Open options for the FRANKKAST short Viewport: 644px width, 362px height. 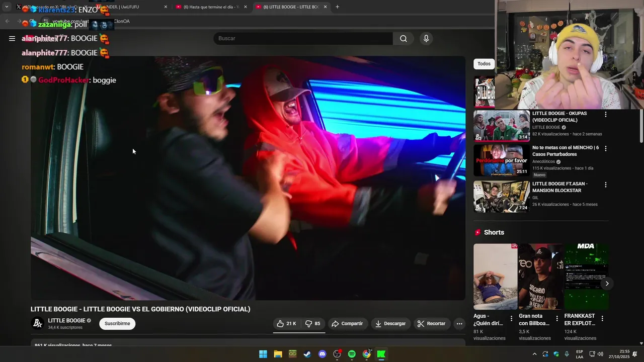(602, 318)
